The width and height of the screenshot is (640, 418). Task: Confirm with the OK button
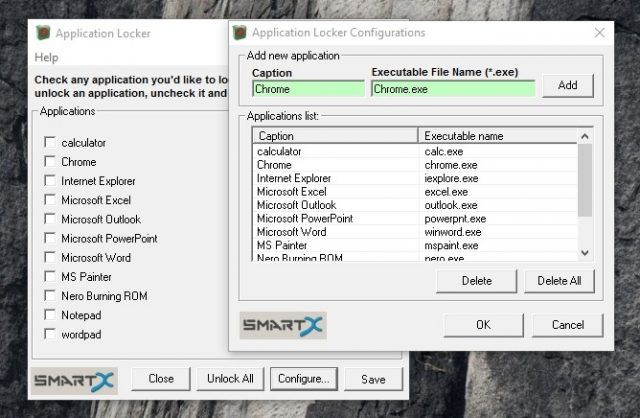[x=483, y=325]
